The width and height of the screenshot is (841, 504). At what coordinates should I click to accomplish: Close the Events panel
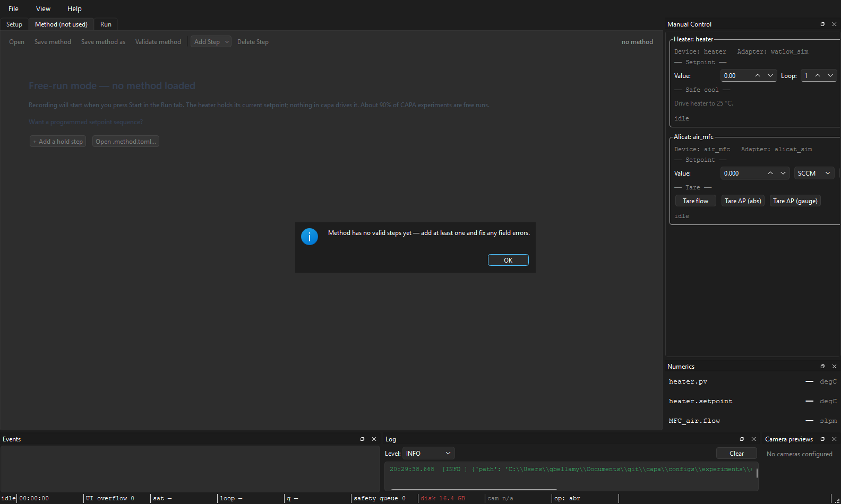[x=374, y=439]
